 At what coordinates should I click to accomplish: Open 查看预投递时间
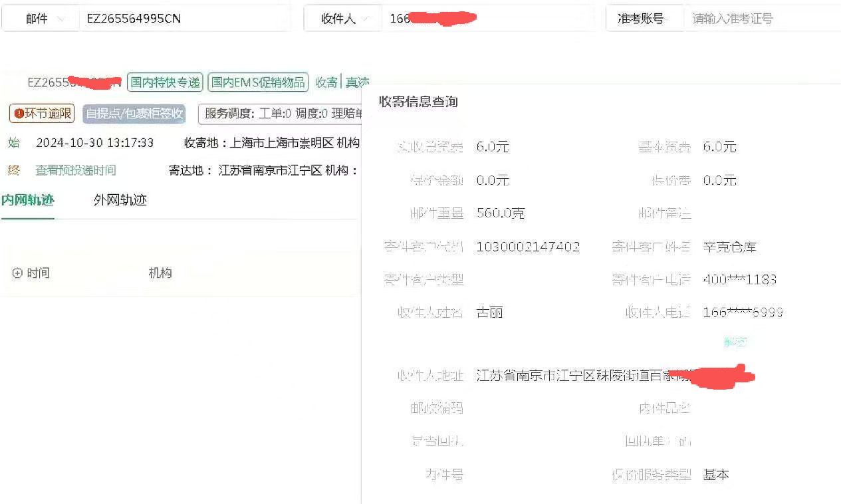click(75, 170)
